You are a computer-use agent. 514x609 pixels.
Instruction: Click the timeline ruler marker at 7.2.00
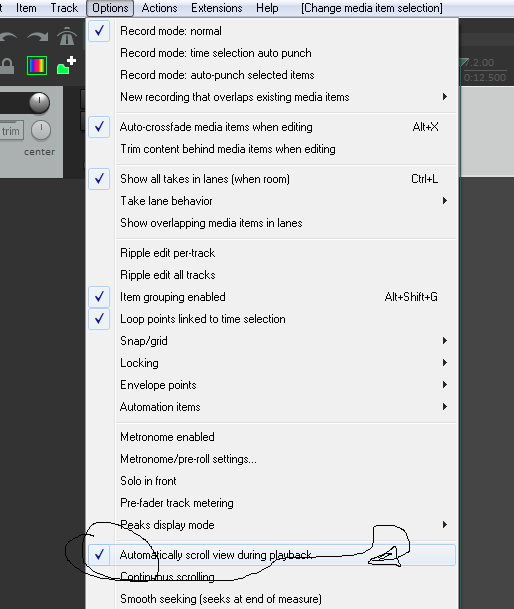tap(479, 63)
